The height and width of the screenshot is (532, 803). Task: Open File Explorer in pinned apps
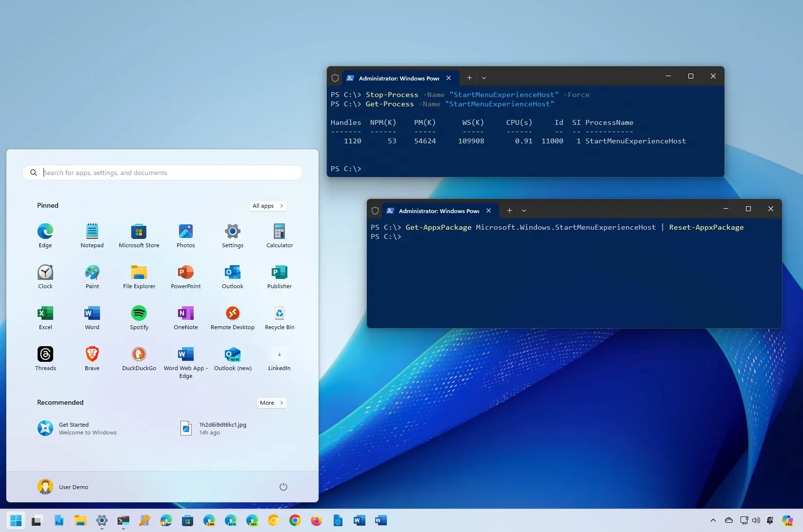tap(139, 276)
